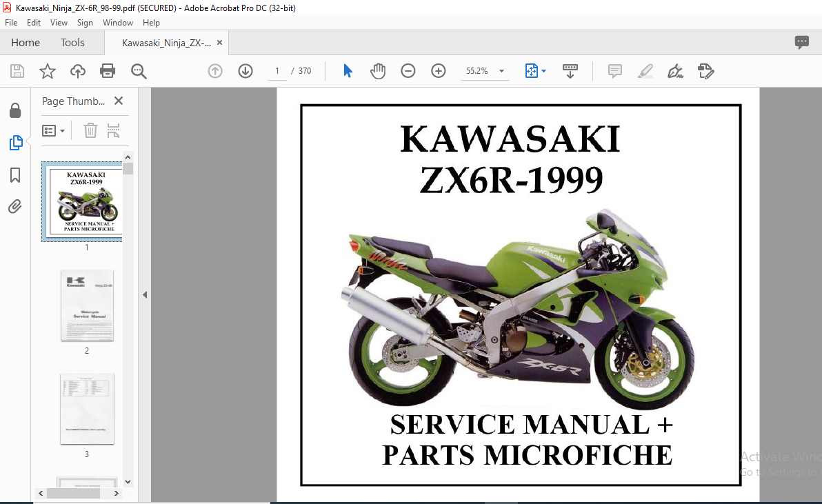Click the scrolling mode keyboard-arrow icon
822x504 pixels.
[570, 71]
